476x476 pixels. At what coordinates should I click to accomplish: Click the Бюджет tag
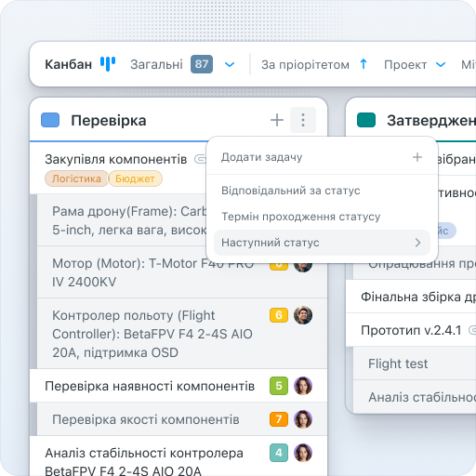135,178
